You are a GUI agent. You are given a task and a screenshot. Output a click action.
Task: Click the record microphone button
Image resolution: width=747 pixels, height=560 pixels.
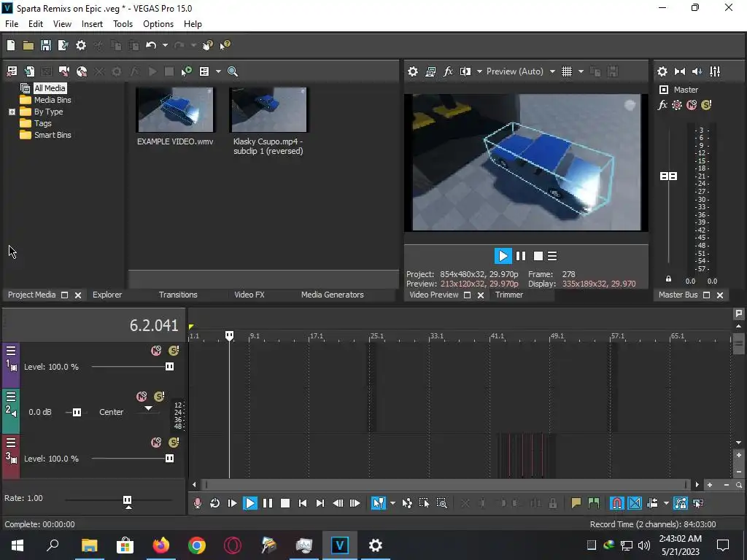coord(197,503)
